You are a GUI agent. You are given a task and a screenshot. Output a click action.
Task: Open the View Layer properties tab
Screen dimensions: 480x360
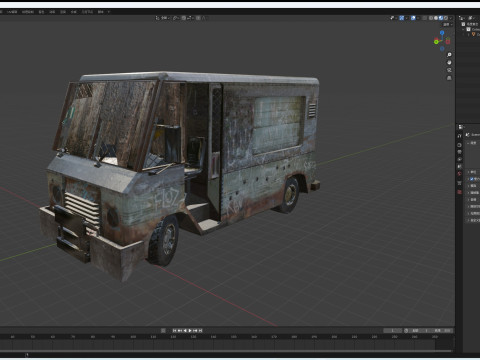point(459,159)
